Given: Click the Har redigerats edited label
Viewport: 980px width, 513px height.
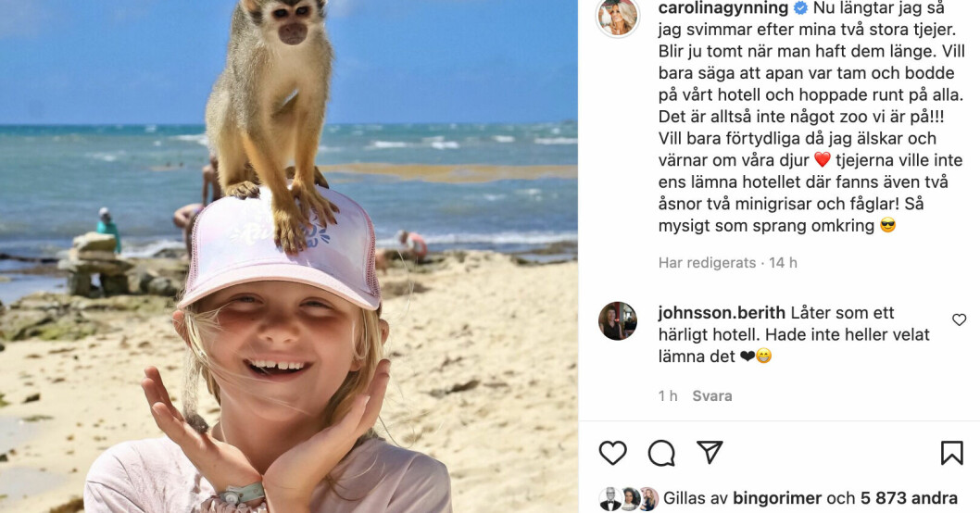Looking at the screenshot, I should pyautogui.click(x=707, y=263).
